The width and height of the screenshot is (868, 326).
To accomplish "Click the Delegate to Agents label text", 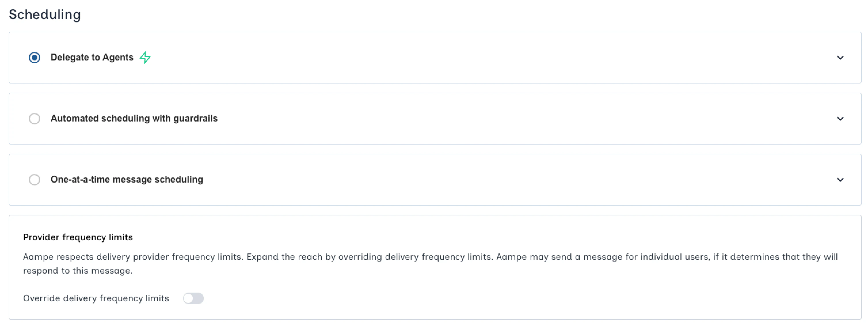I will (92, 57).
